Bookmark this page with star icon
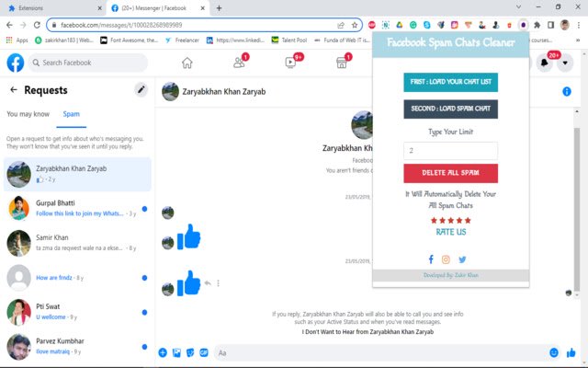The height and width of the screenshot is (368, 588). point(355,25)
